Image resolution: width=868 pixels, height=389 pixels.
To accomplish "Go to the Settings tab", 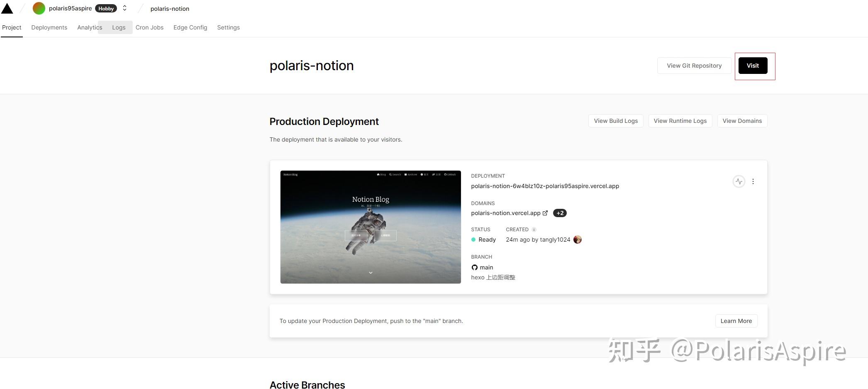I will pos(228,27).
